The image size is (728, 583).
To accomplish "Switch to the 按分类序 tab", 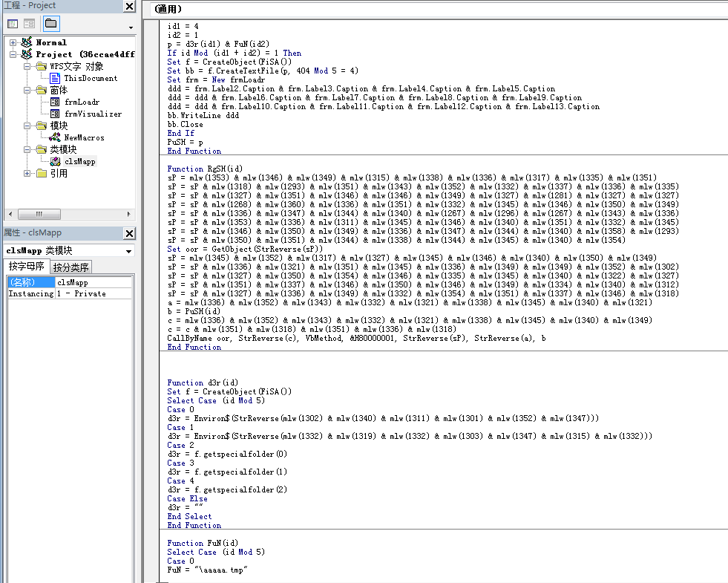I will (70, 267).
